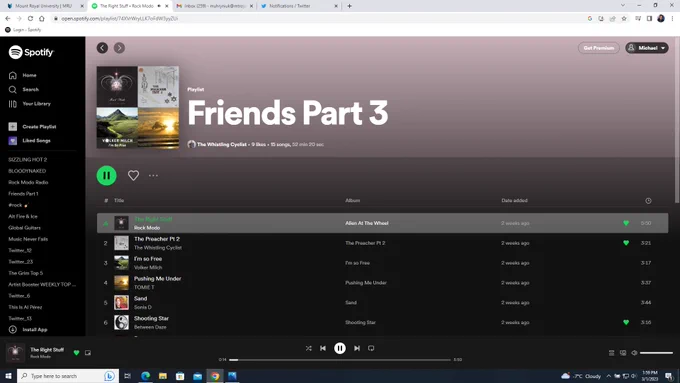Screen dimensions: 680x383
Task: Go forward with the Spotify forward arrow
Action: 119,48
